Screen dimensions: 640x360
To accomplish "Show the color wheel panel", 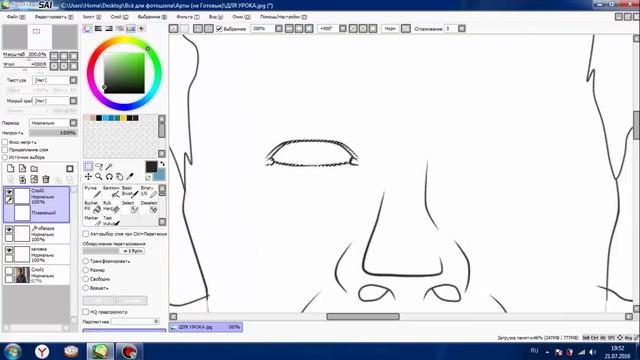I will 88,29.
